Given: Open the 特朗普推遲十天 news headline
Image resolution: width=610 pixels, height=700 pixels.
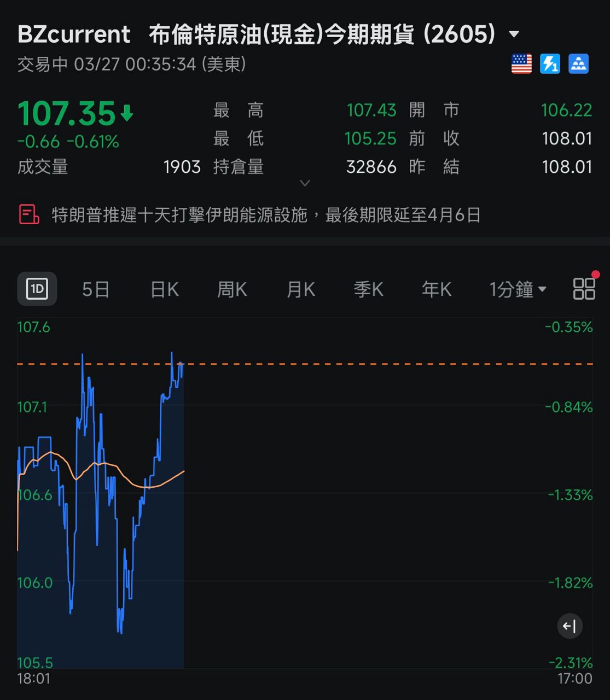Looking at the screenshot, I should [x=266, y=215].
